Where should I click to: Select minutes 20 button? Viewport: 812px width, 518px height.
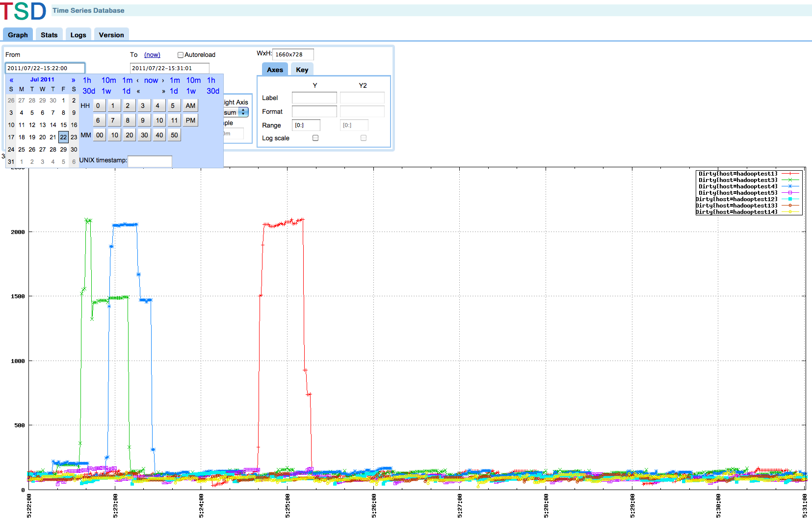pos(130,135)
